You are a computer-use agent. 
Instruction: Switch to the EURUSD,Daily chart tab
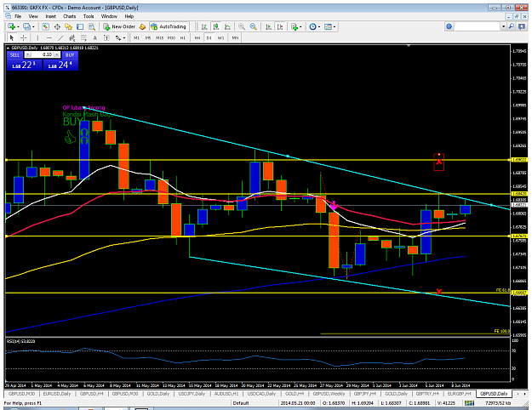point(57,394)
